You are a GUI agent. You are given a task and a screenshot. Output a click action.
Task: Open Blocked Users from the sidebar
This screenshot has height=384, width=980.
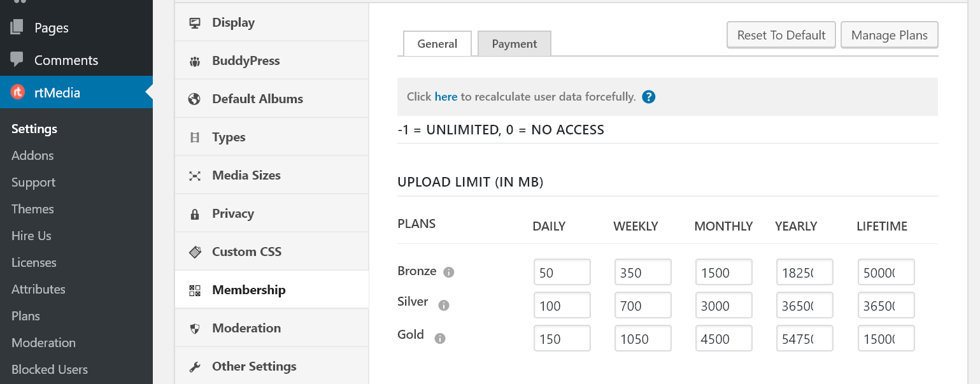coord(49,369)
